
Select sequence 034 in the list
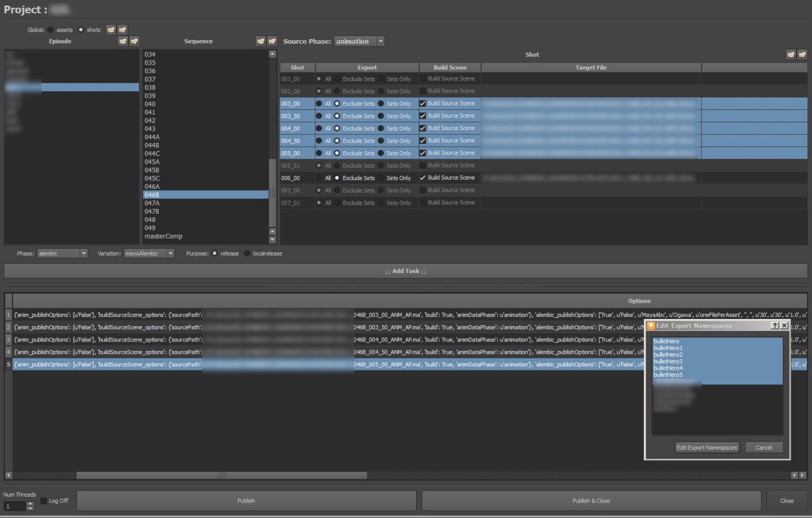click(206, 54)
